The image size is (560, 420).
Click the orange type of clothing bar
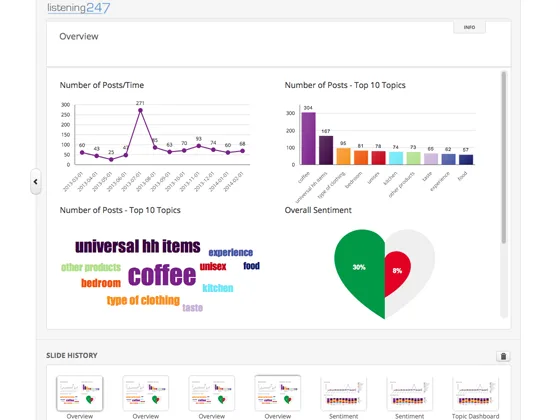(344, 156)
